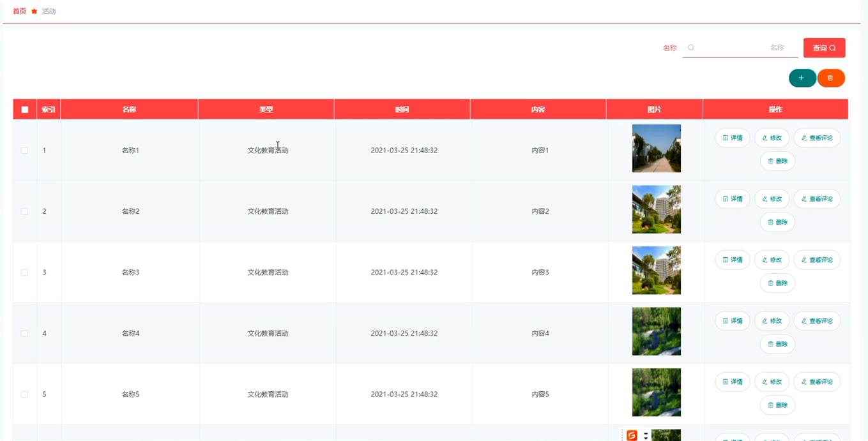Click the 操作 column header

[x=775, y=110]
